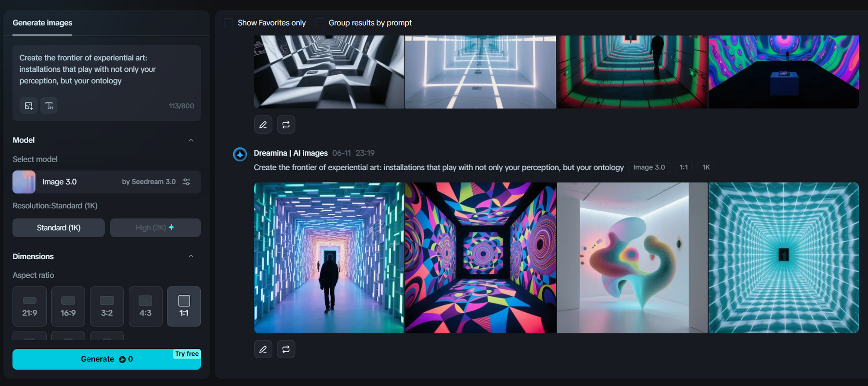The image size is (868, 386).
Task: Open the psychedelic wall with blue pedestal image
Action: [x=784, y=72]
